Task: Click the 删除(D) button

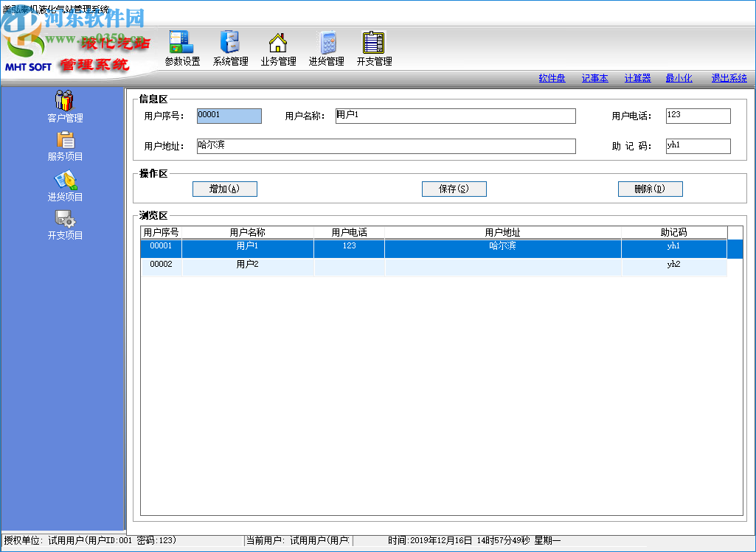Action: point(651,189)
